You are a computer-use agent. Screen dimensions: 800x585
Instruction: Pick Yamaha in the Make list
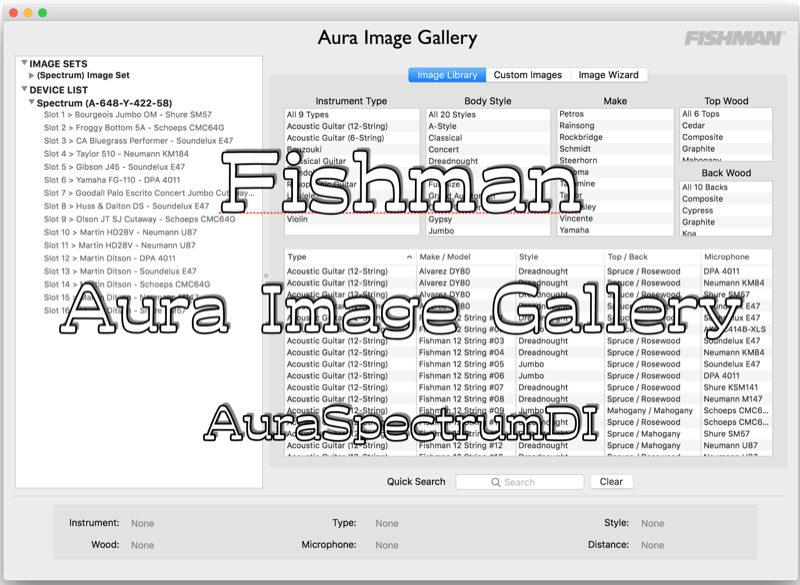click(615, 230)
